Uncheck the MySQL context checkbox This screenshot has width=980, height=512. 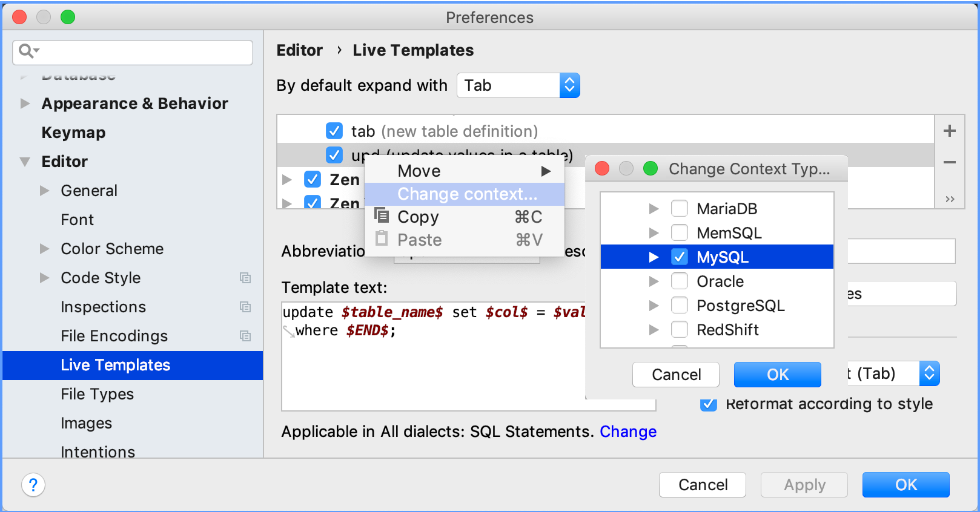click(680, 257)
